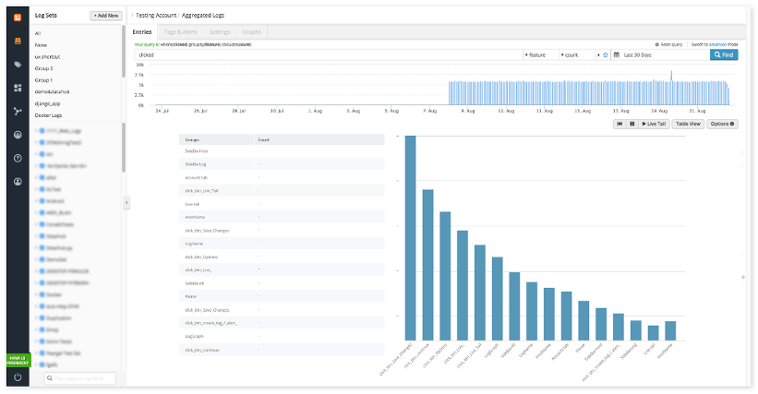Screen dimensions: 758x394
Task: Click 'click_btn_Live_Tail' table row
Action: [x=282, y=191]
